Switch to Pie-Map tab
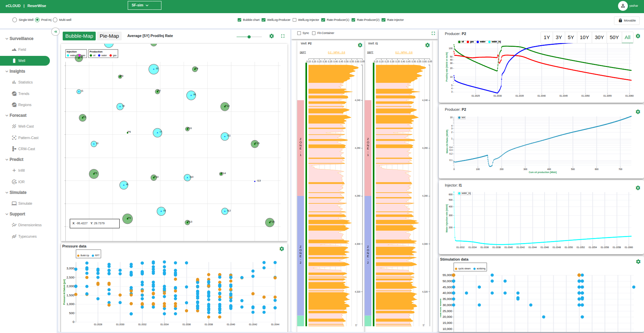644x333 pixels. (x=109, y=36)
